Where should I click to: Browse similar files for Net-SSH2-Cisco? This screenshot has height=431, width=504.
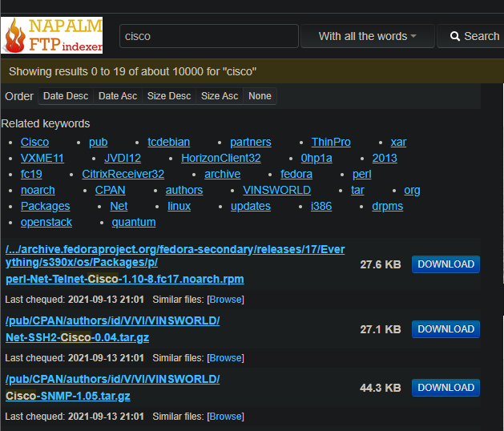[x=226, y=358]
